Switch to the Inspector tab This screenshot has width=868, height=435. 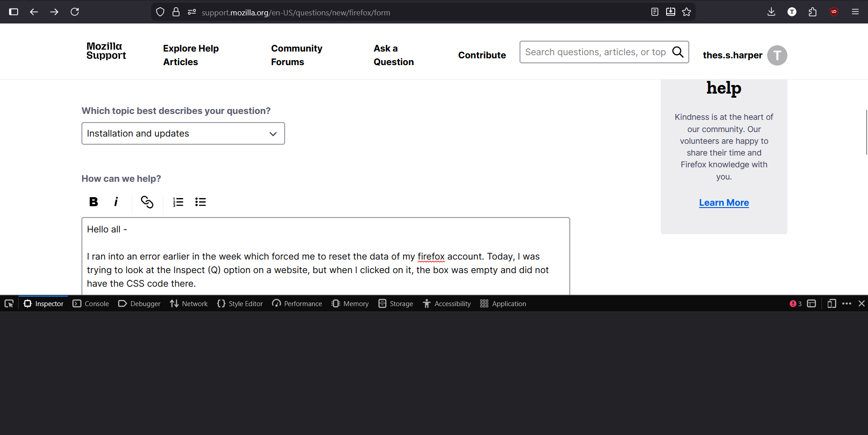[43, 303]
